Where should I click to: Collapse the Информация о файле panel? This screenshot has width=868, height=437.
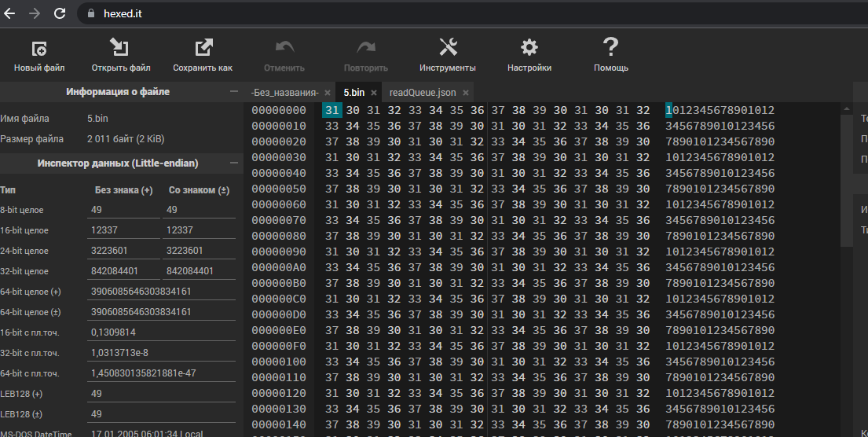pyautogui.click(x=233, y=92)
